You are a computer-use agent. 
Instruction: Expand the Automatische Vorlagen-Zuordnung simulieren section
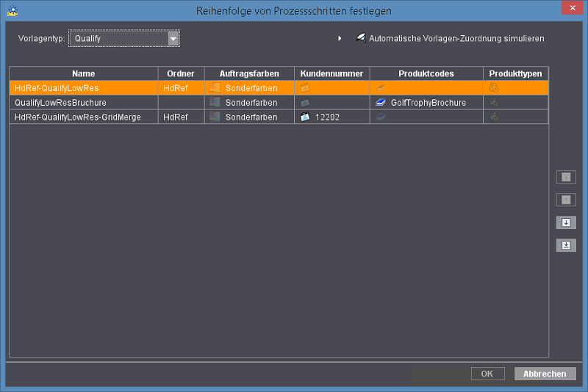point(340,38)
